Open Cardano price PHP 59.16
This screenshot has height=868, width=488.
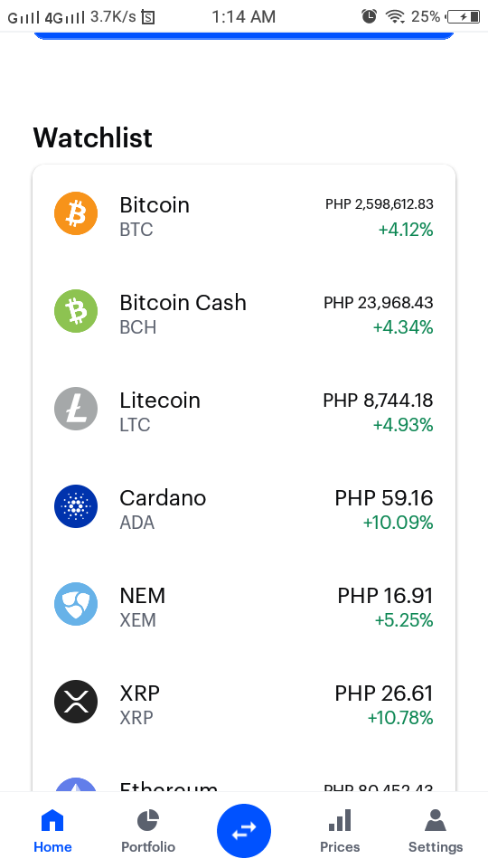pyautogui.click(x=384, y=497)
